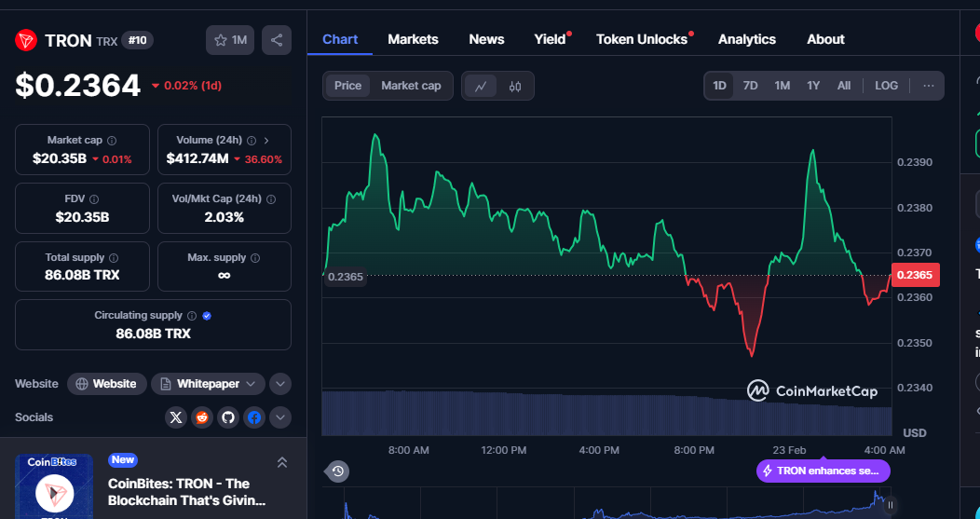Open the CoinBites TRON article title
Viewport: 980px width, 519px height.
(187, 492)
